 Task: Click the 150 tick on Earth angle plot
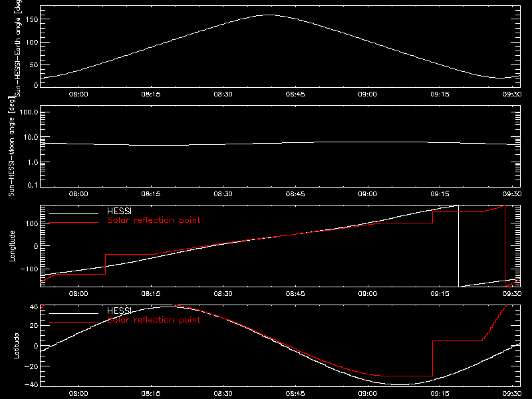tap(32, 20)
